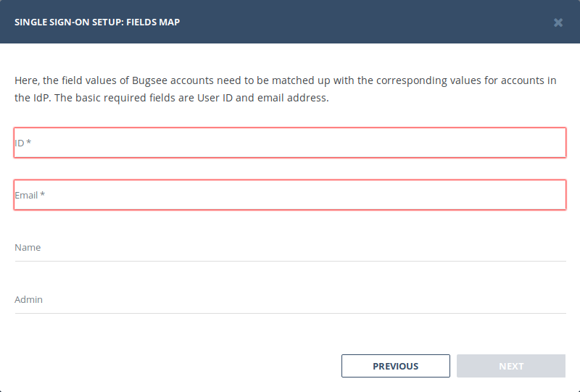Focus the Email required input field
This screenshot has width=580, height=392.
click(290, 195)
